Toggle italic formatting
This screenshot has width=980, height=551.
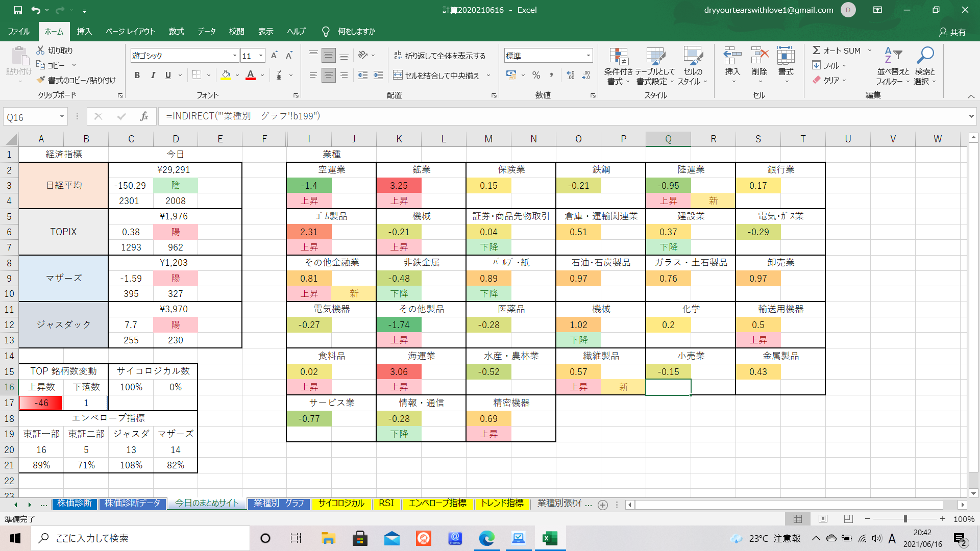point(153,75)
